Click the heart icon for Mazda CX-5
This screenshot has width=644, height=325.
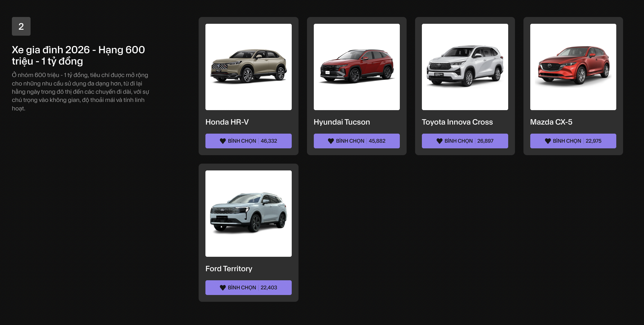click(548, 141)
